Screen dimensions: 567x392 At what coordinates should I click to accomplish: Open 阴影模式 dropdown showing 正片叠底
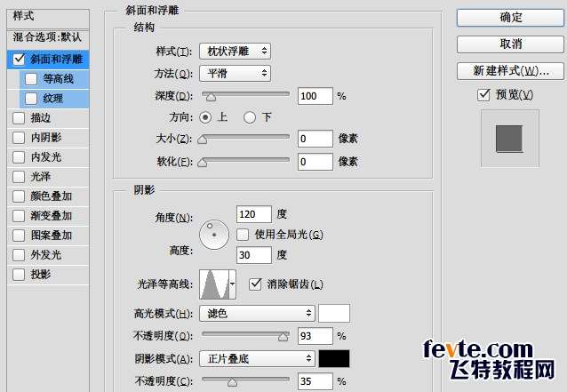pyautogui.click(x=257, y=359)
